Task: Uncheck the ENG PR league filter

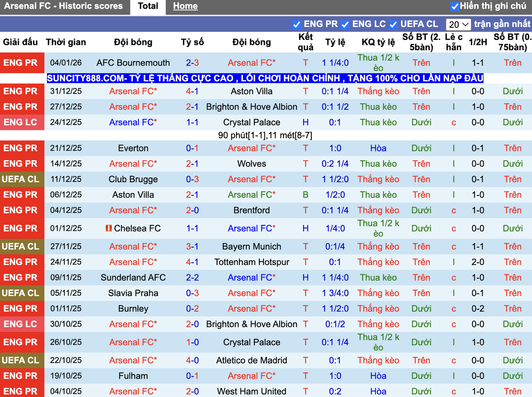Action: tap(296, 25)
